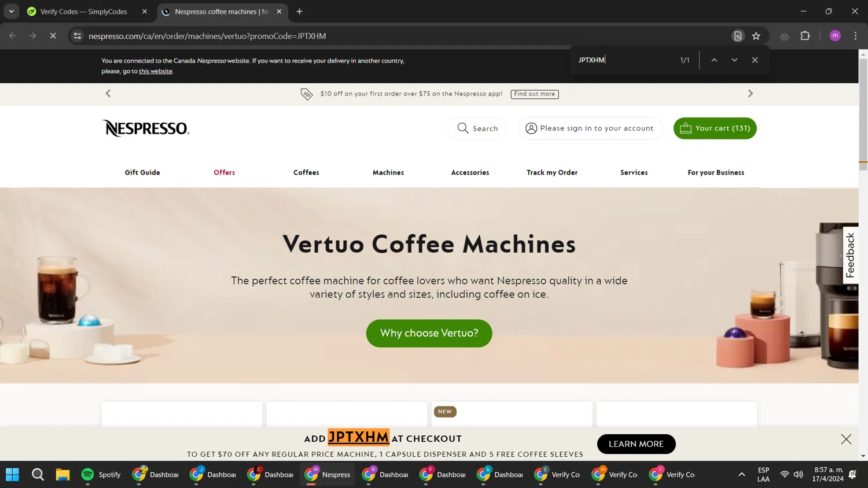Open Spotify from the taskbar
The width and height of the screenshot is (868, 488).
pyautogui.click(x=101, y=475)
